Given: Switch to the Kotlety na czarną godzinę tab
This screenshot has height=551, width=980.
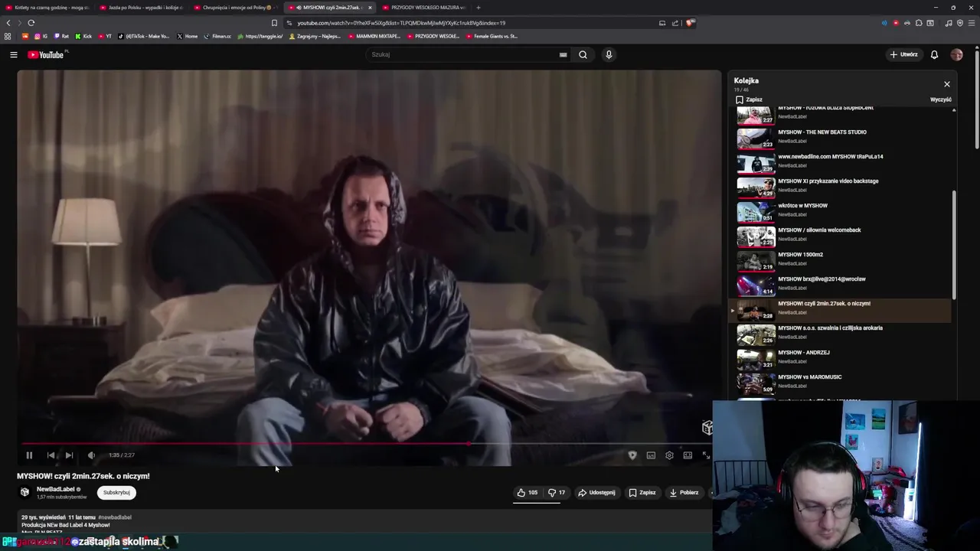Looking at the screenshot, I should pos(46,8).
